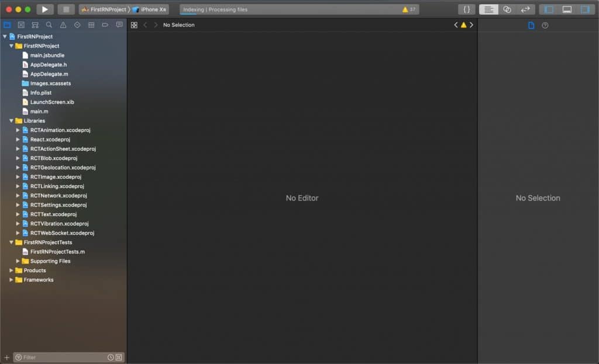Open Quick Help inspector

coord(545,25)
